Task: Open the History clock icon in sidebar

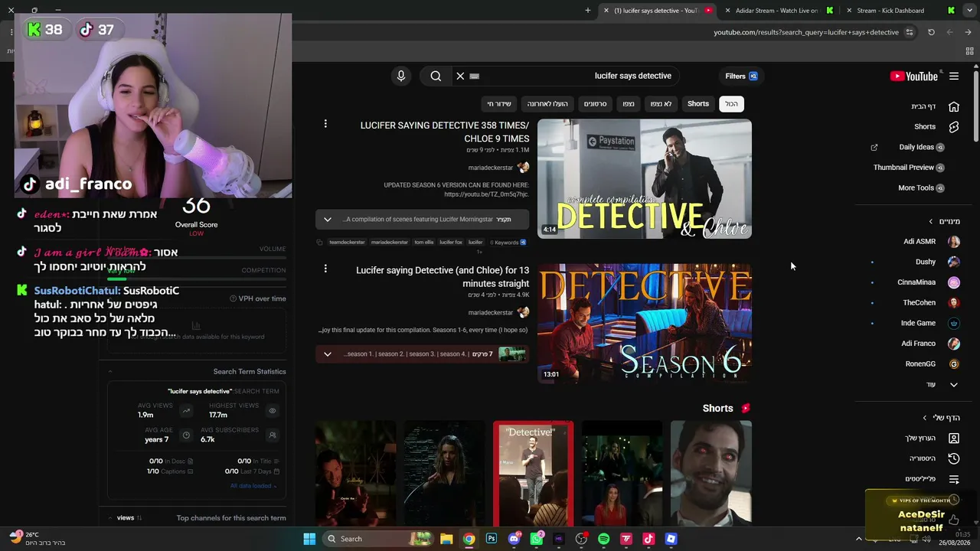Action: click(954, 458)
